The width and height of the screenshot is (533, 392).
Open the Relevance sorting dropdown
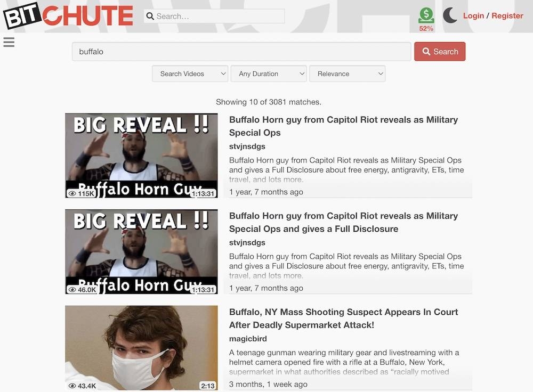(x=348, y=73)
